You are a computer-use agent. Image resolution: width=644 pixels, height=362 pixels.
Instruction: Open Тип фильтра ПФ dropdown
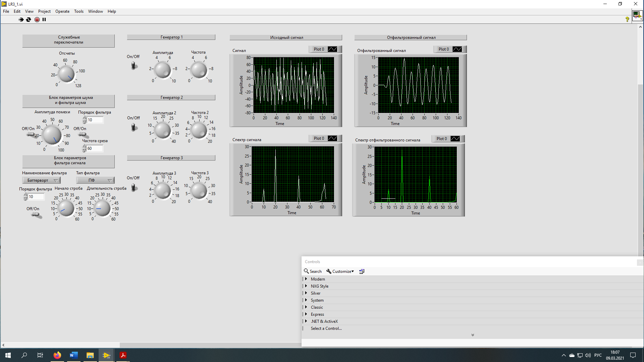pos(95,180)
